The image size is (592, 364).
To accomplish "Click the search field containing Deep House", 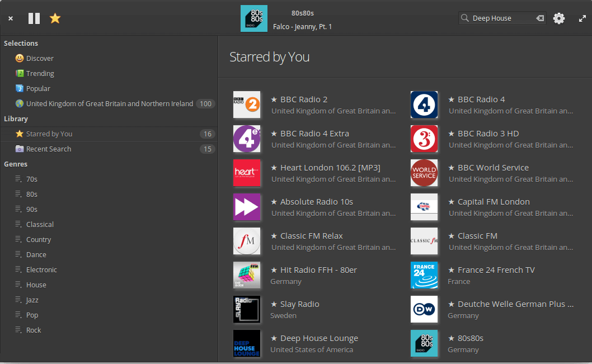I will click(502, 18).
